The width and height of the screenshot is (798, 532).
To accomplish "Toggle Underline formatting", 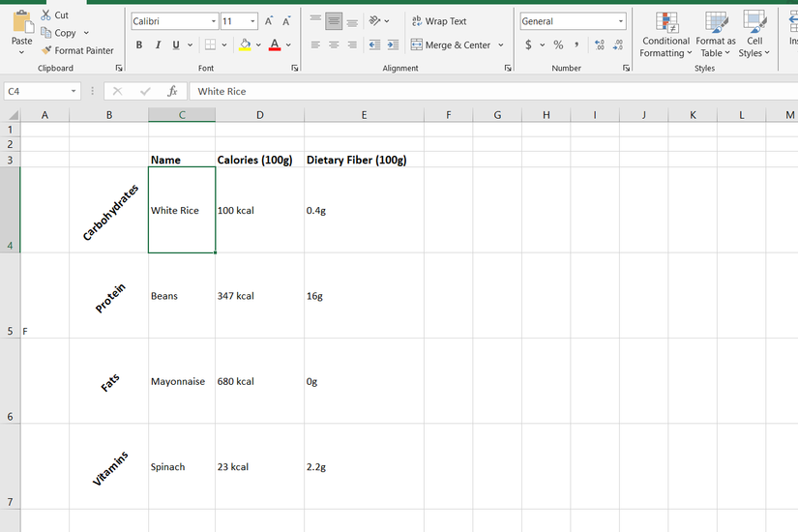I will tap(176, 44).
